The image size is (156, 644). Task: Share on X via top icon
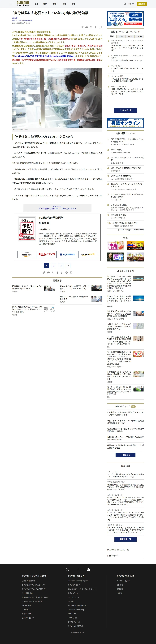point(91,27)
